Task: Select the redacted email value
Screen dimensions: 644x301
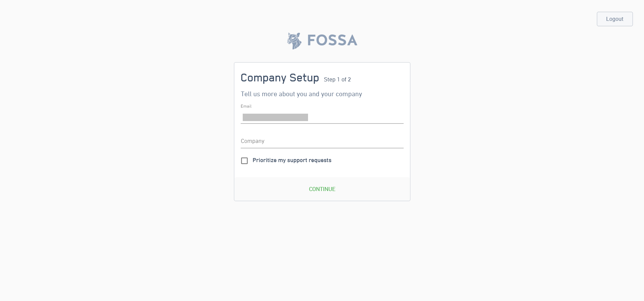Action: click(275, 117)
